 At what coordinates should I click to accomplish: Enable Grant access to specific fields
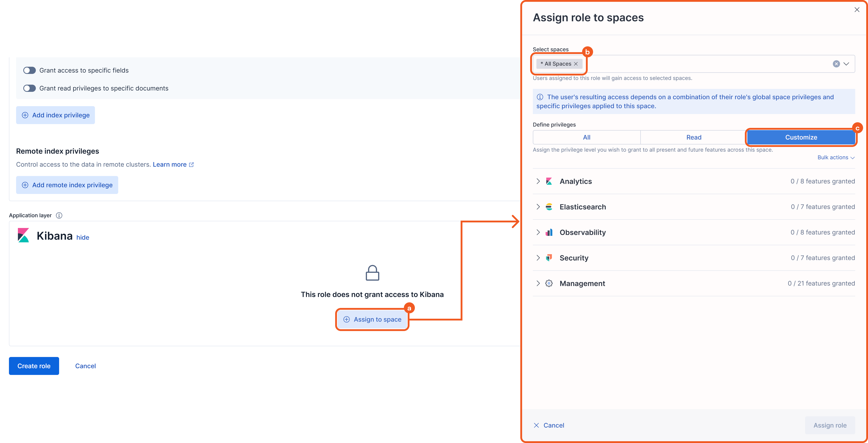[x=29, y=71]
